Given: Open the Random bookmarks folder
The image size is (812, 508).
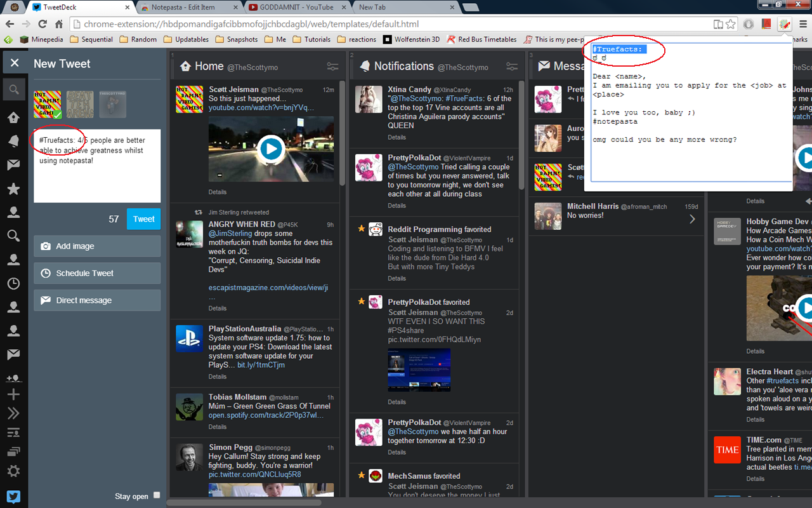Looking at the screenshot, I should [138, 39].
